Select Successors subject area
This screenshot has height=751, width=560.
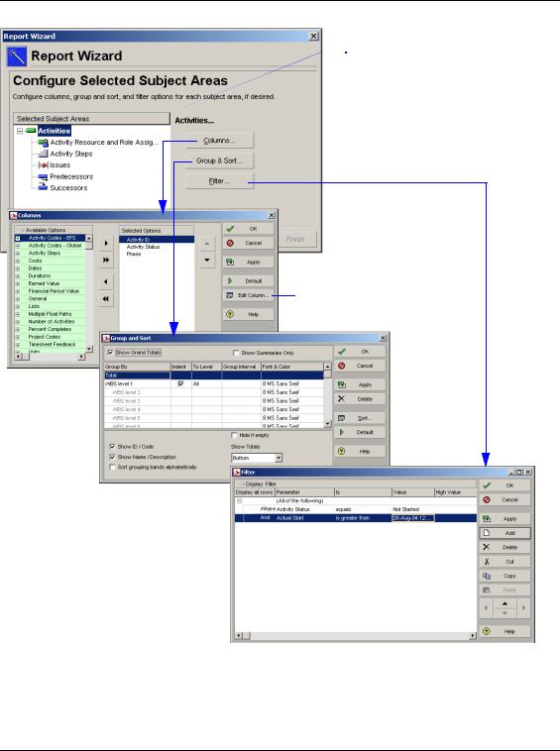click(x=68, y=188)
